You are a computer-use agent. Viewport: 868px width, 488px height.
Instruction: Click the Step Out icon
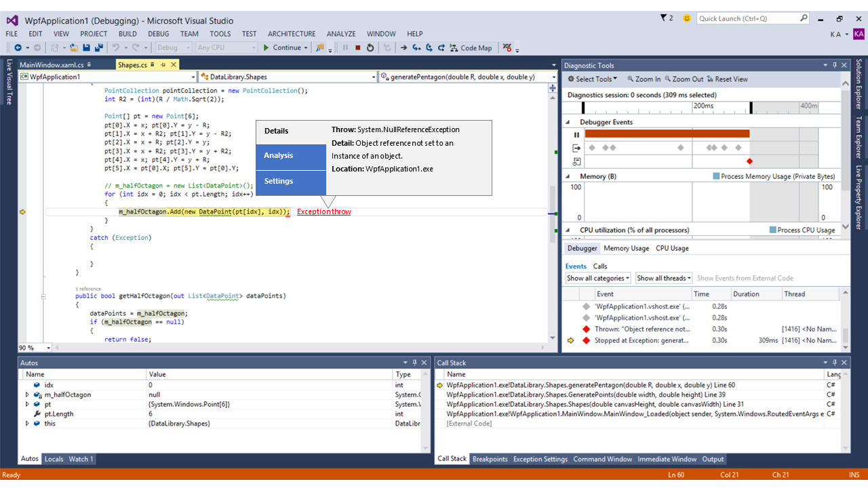pos(441,47)
